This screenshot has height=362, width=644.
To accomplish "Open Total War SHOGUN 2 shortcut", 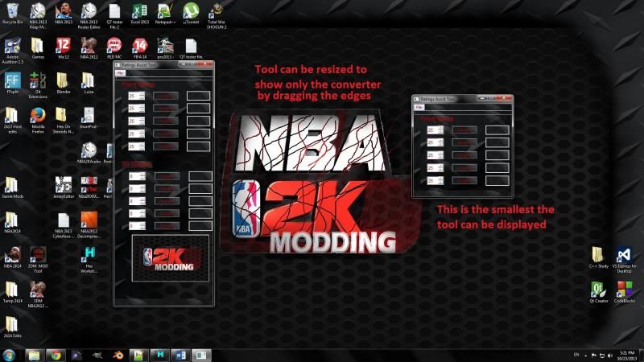I will click(217, 15).
